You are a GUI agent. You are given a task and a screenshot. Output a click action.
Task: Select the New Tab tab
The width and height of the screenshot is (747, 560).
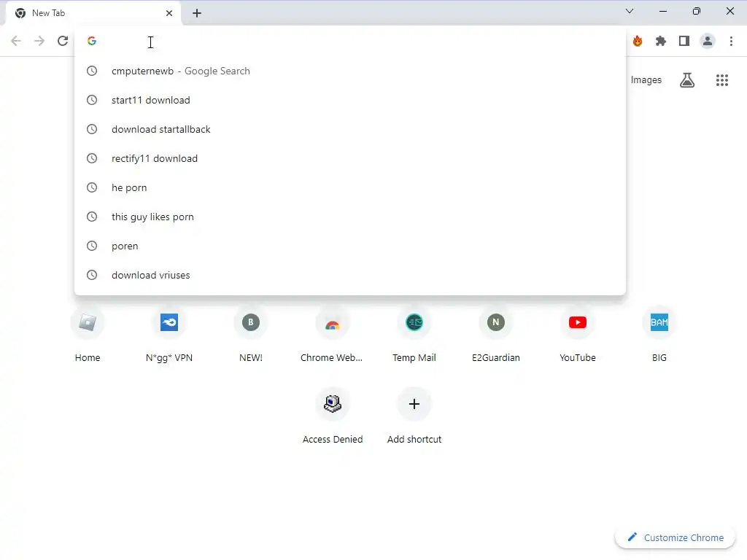click(93, 13)
